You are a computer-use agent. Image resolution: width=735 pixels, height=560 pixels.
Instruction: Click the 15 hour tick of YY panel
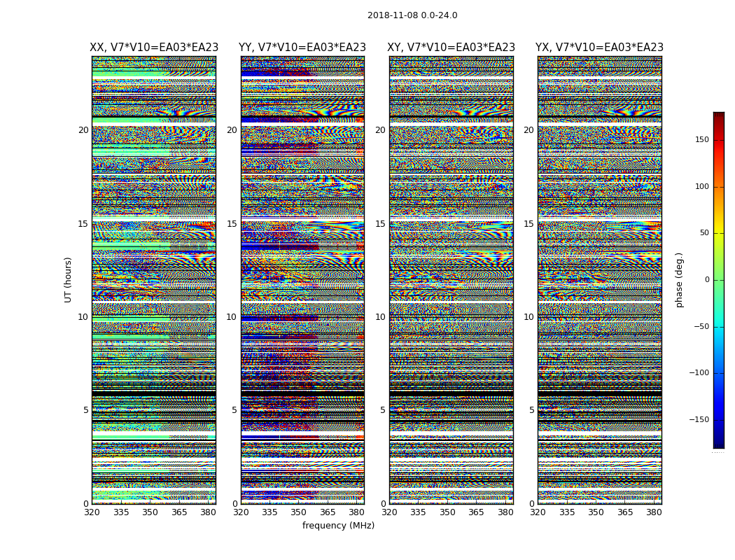point(232,224)
